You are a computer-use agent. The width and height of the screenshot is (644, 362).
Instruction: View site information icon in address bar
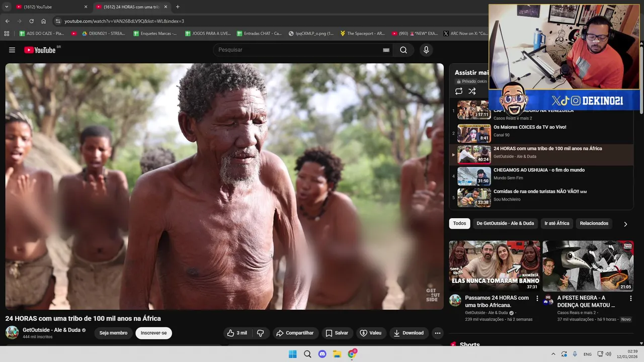click(x=58, y=21)
